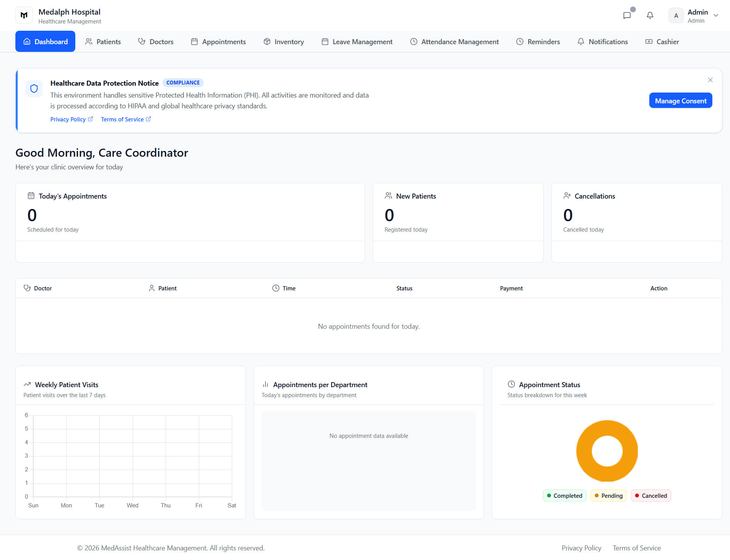This screenshot has height=560, width=730.
Task: Click the Reminders clock icon
Action: 519,41
